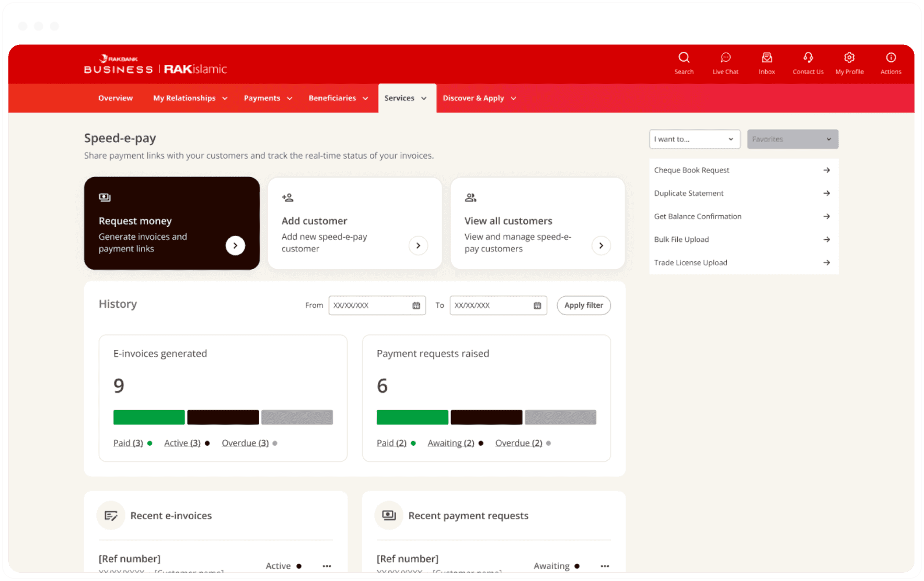Click the Paid (3) e-invoices link
This screenshot has height=581, width=924.
128,443
